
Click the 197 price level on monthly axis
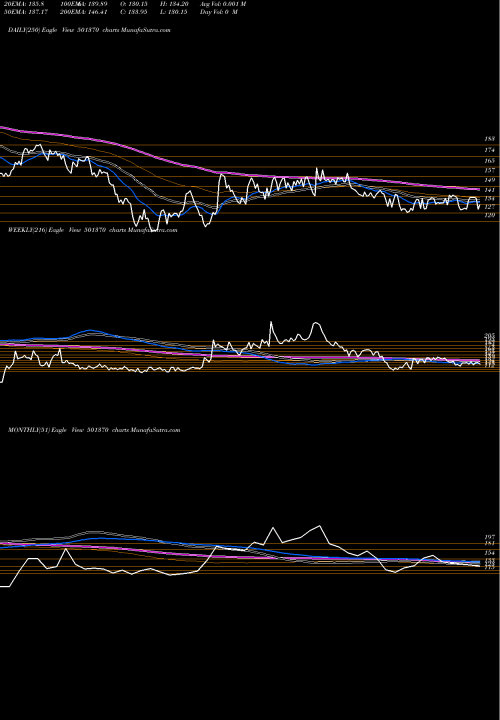click(489, 537)
